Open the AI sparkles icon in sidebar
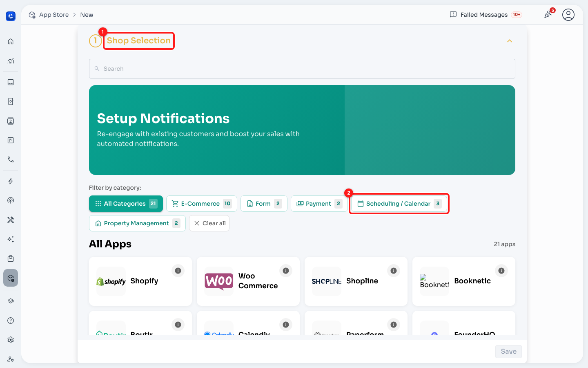The height and width of the screenshot is (368, 588). click(11, 239)
